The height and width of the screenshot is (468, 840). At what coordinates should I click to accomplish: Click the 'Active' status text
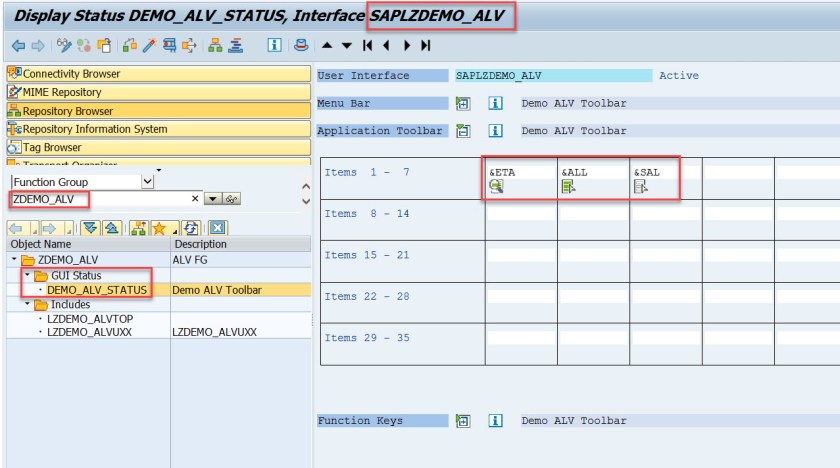[679, 76]
